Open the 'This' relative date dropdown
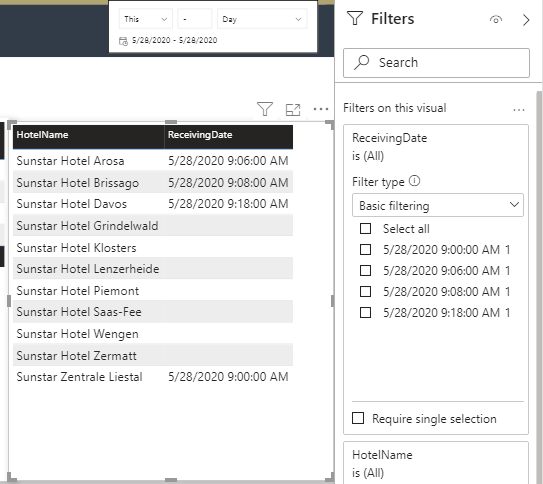 click(146, 19)
